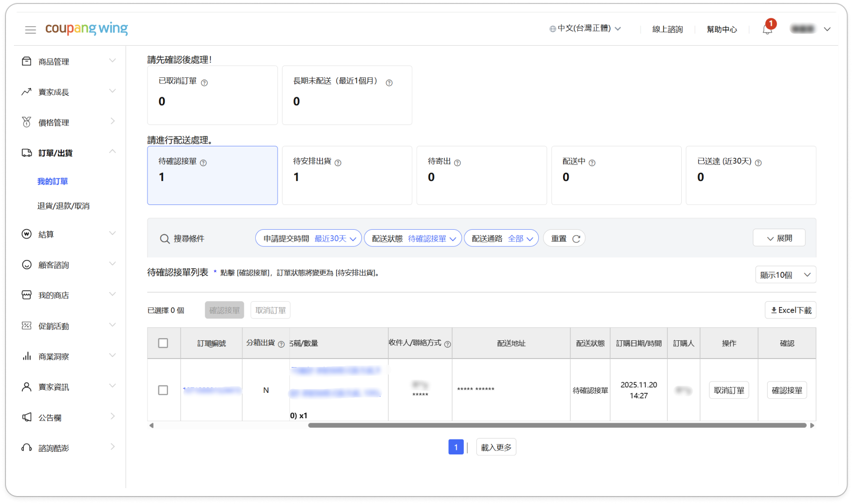This screenshot has height=504, width=853.
Task: Check the order row checkbox
Action: tap(163, 390)
